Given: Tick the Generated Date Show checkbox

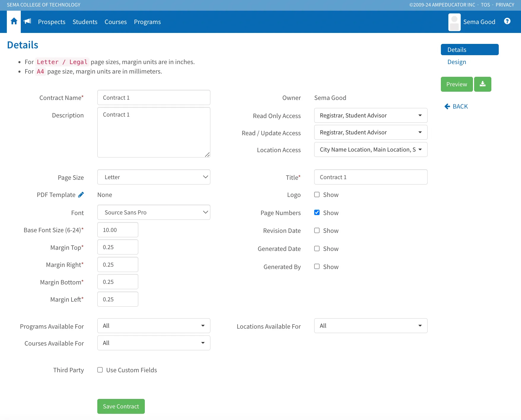Looking at the screenshot, I should coord(317,249).
